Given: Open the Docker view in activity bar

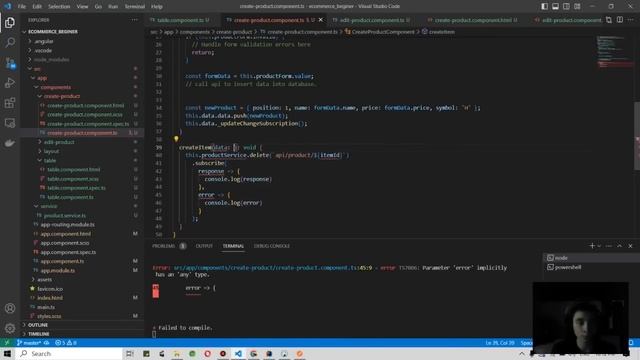Looking at the screenshot, I should tap(10, 143).
